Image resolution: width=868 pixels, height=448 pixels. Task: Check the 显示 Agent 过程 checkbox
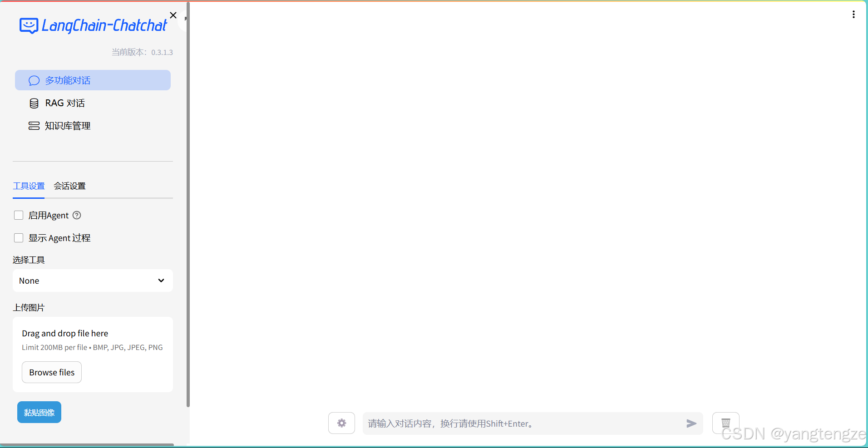pos(19,238)
